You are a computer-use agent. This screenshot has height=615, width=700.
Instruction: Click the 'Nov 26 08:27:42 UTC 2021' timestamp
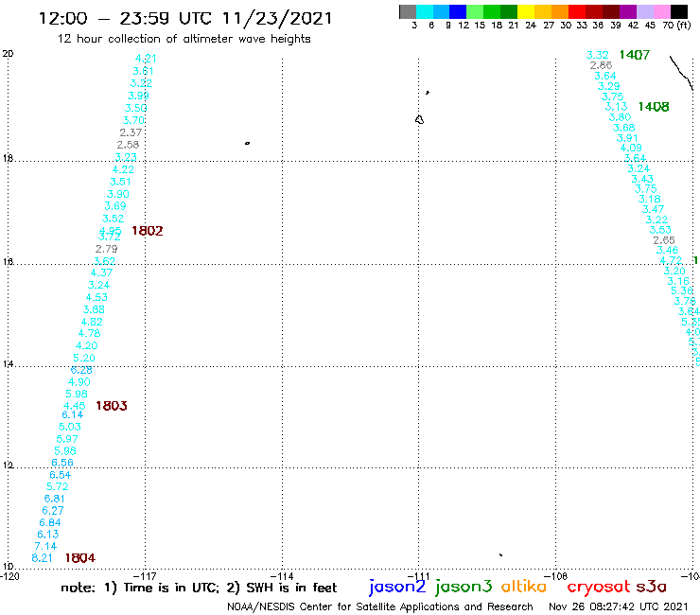click(x=619, y=606)
